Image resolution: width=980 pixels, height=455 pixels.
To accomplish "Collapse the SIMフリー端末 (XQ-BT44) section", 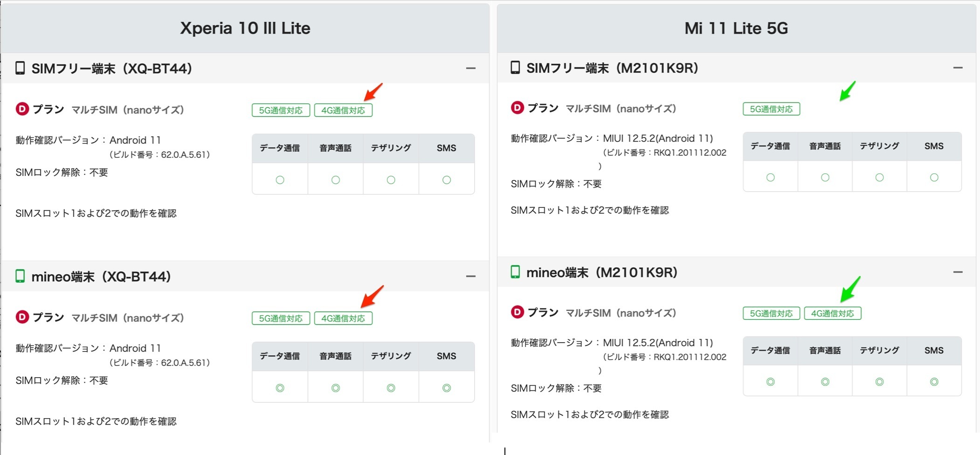I will 471,69.
